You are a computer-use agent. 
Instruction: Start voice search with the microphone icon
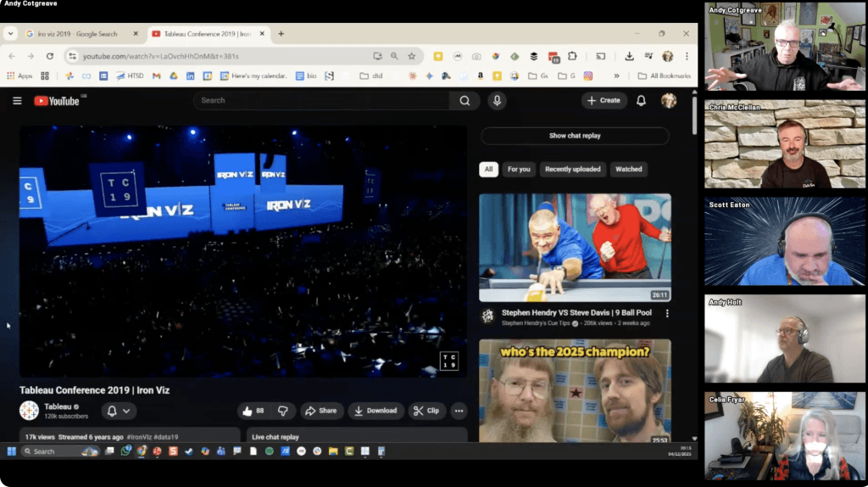tap(497, 100)
